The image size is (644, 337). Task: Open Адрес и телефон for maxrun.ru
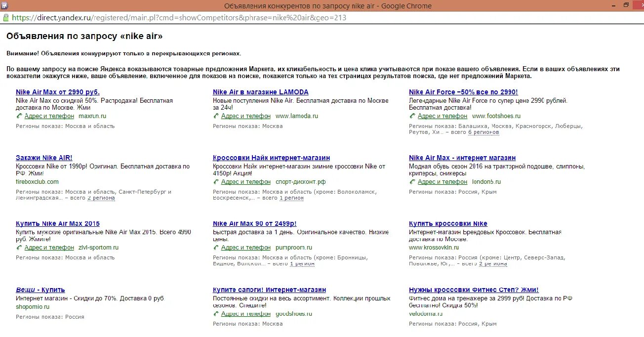click(x=49, y=116)
